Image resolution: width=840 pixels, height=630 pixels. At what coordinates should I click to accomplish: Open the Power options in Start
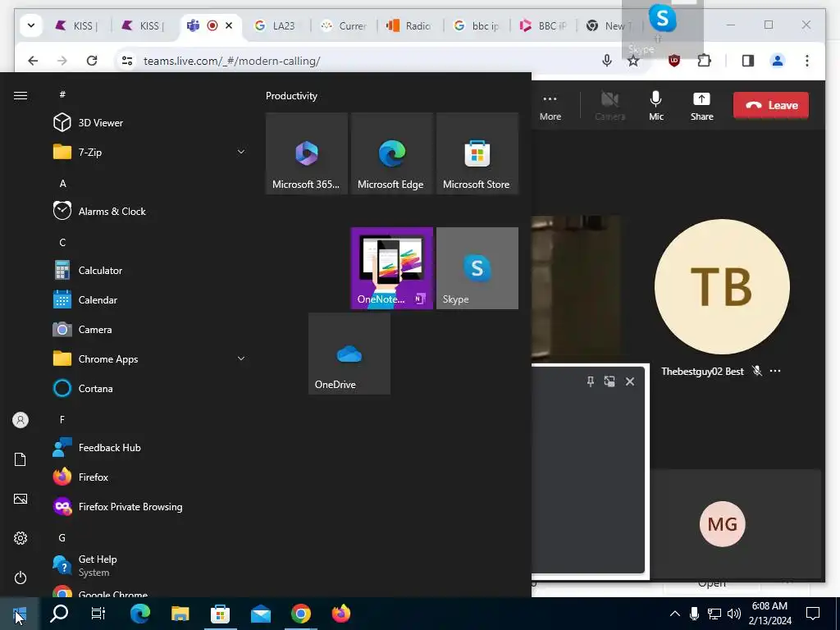click(x=21, y=577)
